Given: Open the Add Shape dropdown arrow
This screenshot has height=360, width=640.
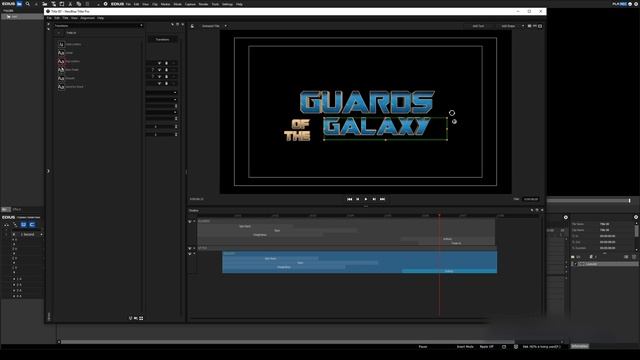Looking at the screenshot, I should 523,26.
